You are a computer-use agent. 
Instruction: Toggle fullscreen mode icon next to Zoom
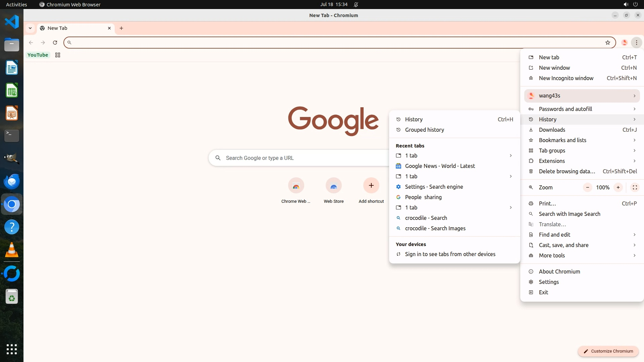click(635, 187)
